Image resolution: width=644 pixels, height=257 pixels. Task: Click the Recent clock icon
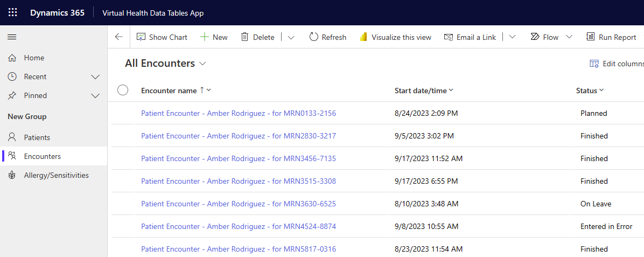coord(12,77)
